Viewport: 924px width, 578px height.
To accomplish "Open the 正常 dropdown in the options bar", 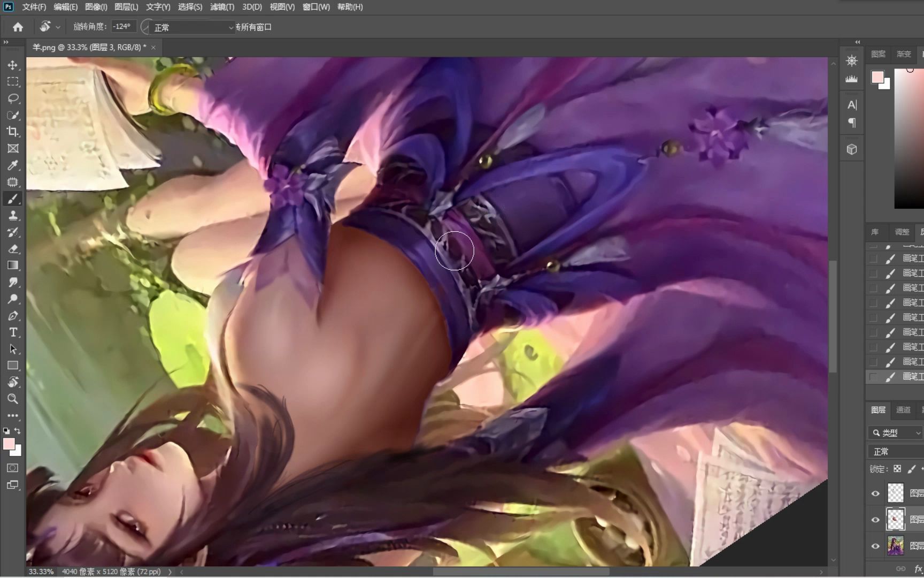I will pyautogui.click(x=192, y=27).
